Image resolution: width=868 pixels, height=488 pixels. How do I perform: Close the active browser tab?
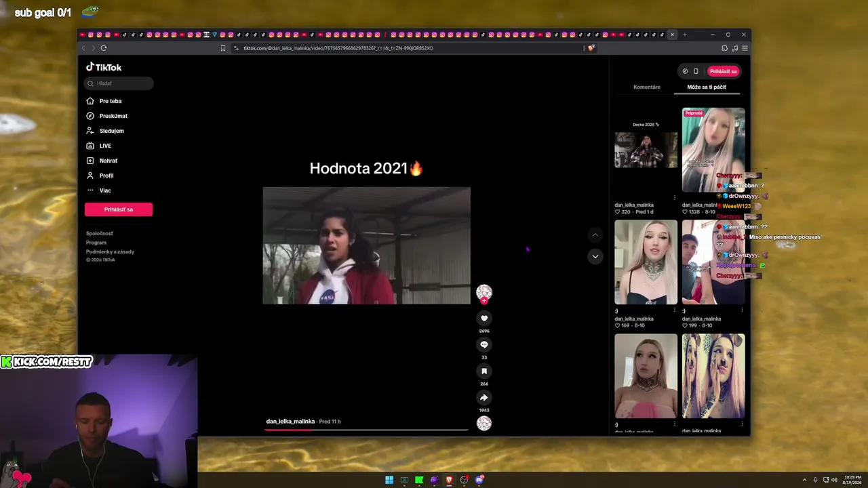pyautogui.click(x=672, y=35)
